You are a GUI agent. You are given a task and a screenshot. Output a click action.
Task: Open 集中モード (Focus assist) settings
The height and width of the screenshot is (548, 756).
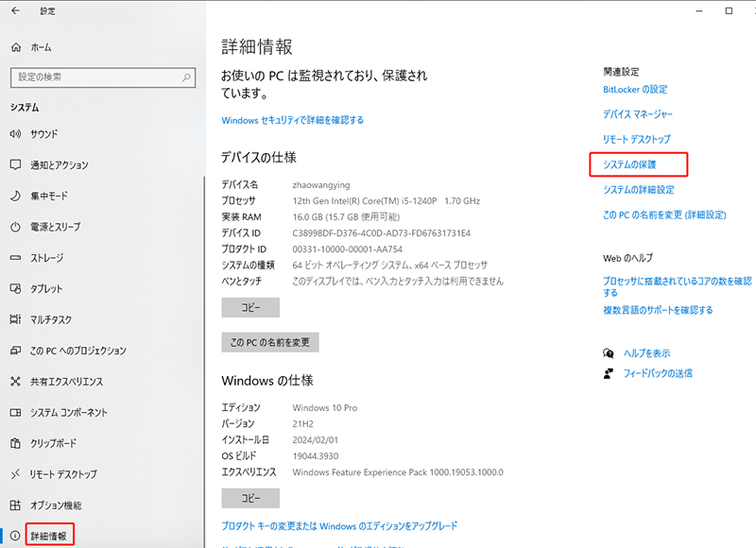(14, 196)
